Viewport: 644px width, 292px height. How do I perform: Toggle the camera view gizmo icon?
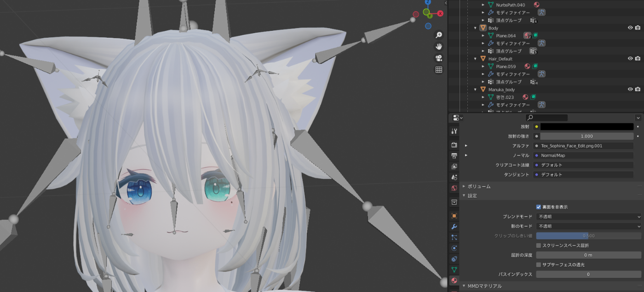tap(439, 58)
